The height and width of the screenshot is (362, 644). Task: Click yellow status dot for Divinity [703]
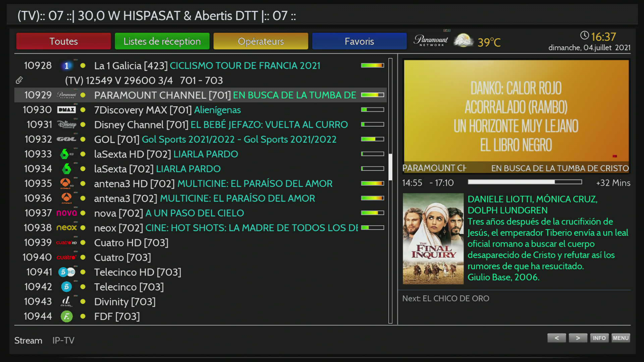[x=83, y=302]
